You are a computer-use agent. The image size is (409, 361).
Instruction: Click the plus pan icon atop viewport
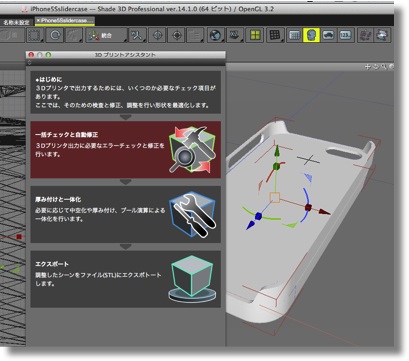(x=367, y=67)
